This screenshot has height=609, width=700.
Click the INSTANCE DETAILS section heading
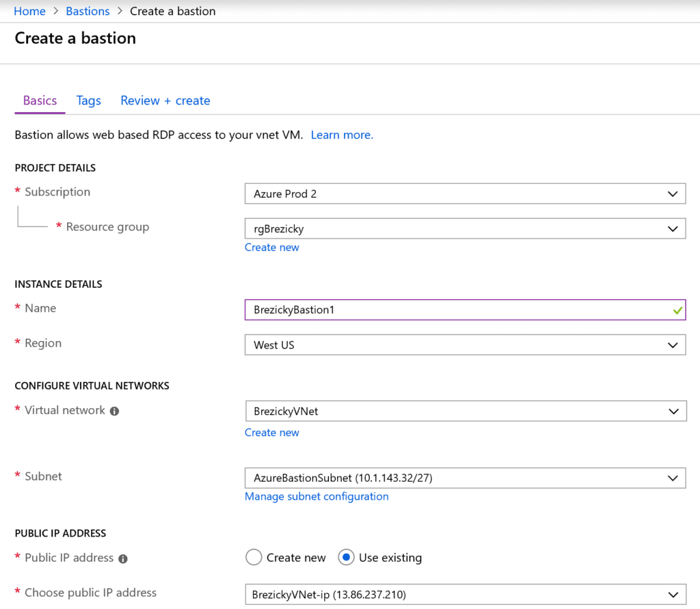(x=59, y=284)
